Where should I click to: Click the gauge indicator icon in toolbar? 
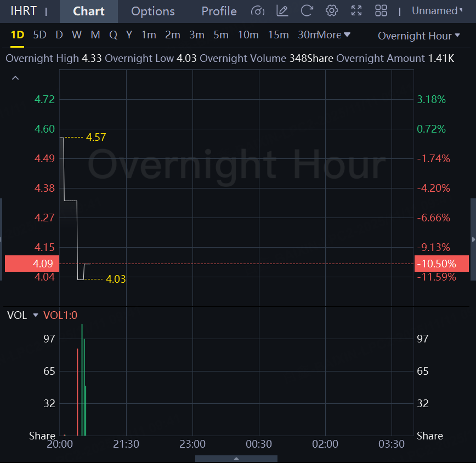(257, 11)
